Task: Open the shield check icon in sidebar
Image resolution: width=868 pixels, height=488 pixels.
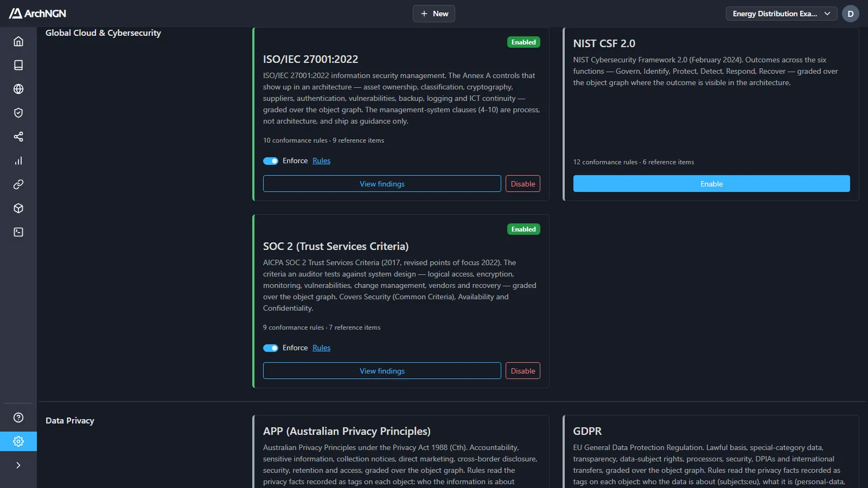Action: pos(18,113)
